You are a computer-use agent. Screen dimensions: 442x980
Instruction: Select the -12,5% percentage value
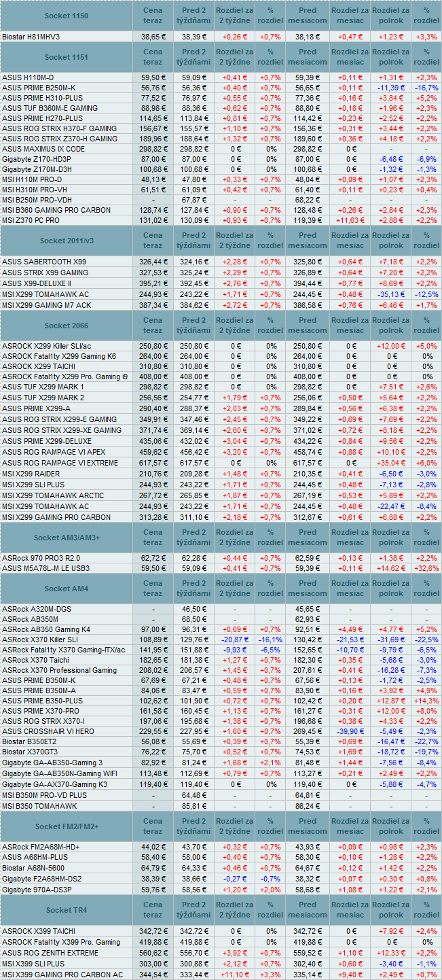[x=426, y=294]
